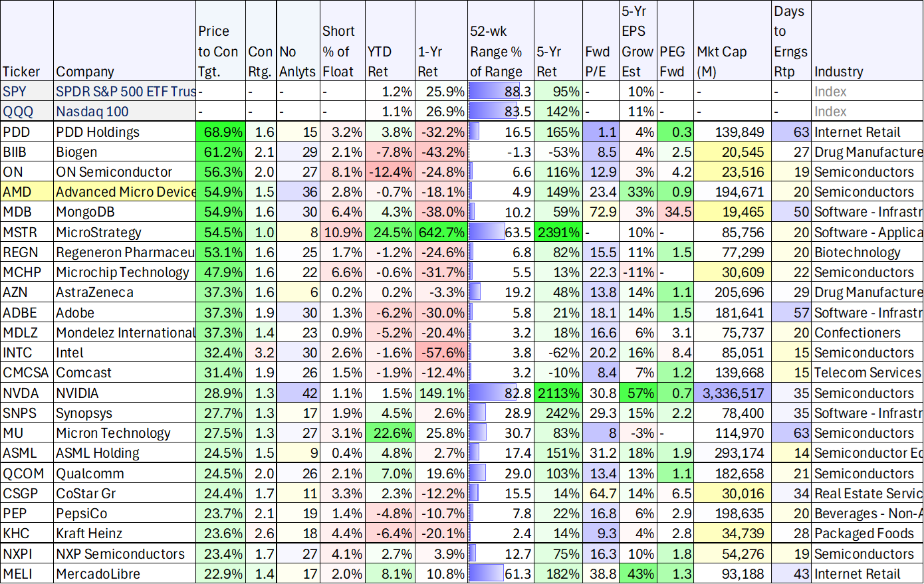Click the 2391% five-year return cell

(x=558, y=233)
